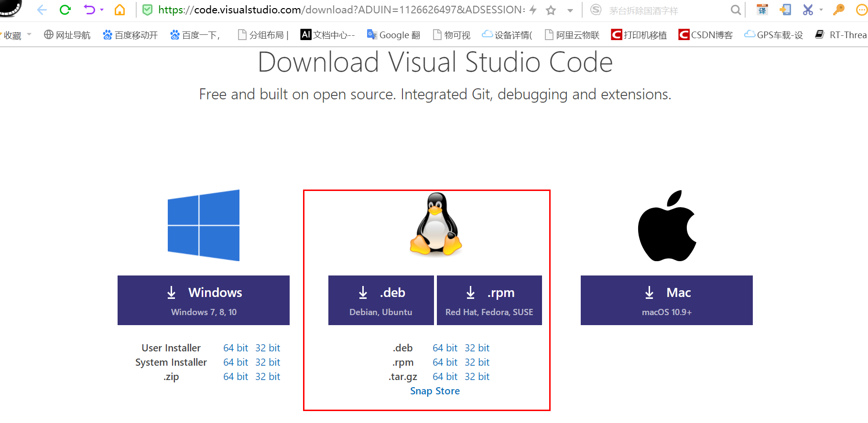Focus the Sogou search input box
The width and height of the screenshot is (868, 423).
click(667, 11)
